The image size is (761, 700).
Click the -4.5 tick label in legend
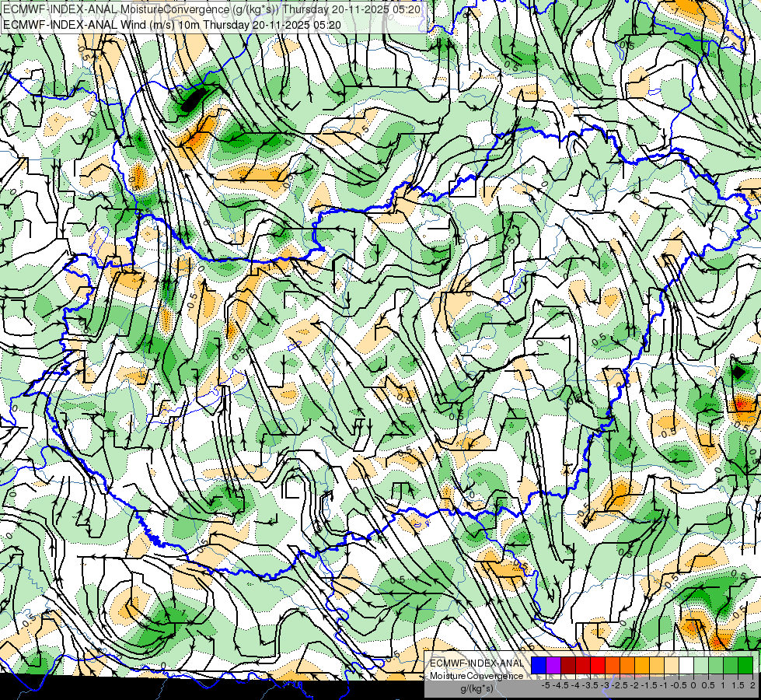(x=560, y=685)
